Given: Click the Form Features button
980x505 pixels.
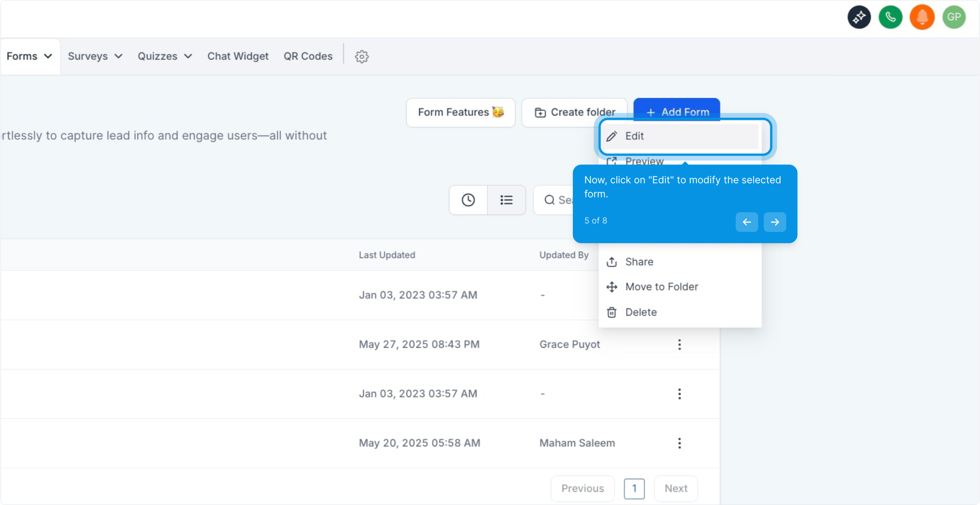Looking at the screenshot, I should tap(461, 113).
